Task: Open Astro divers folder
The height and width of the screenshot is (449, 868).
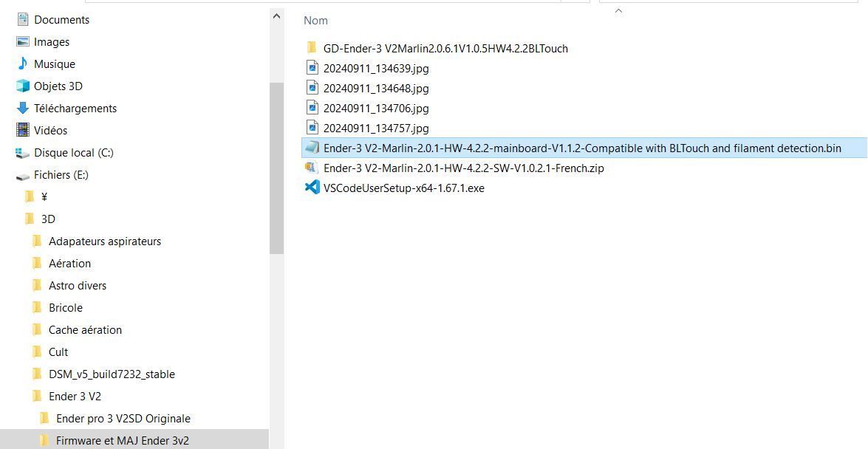Action: tap(78, 285)
